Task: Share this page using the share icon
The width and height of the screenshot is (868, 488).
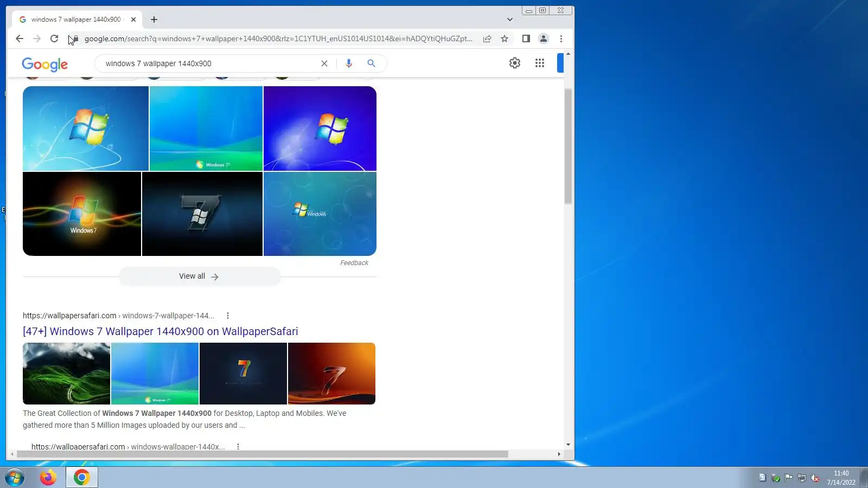Action: tap(487, 38)
